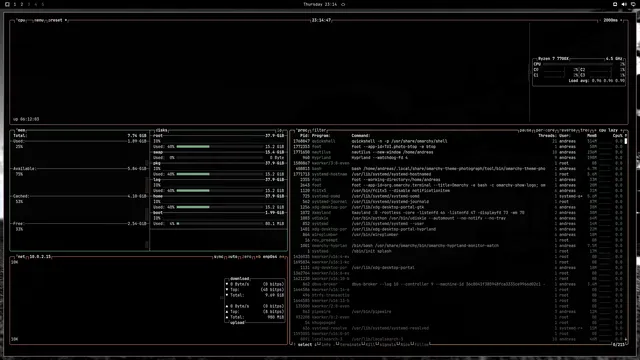
Task: Open the update indicator icon beside the clock
Action: point(343,4)
